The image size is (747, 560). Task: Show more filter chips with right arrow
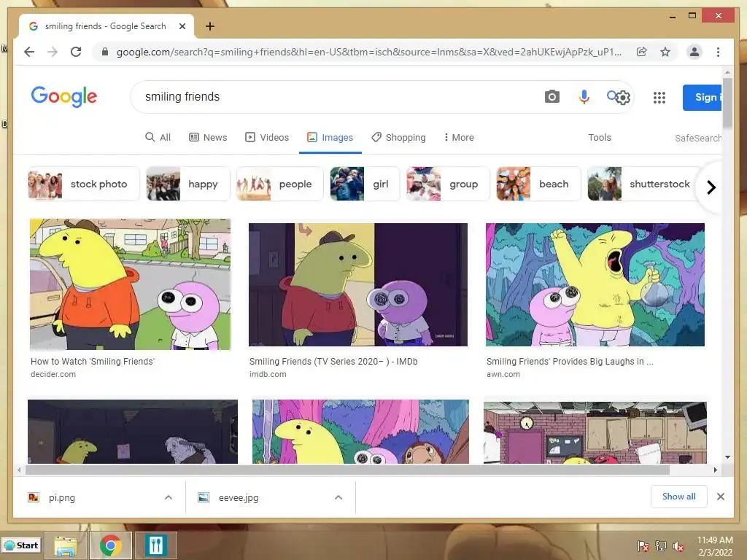[711, 187]
